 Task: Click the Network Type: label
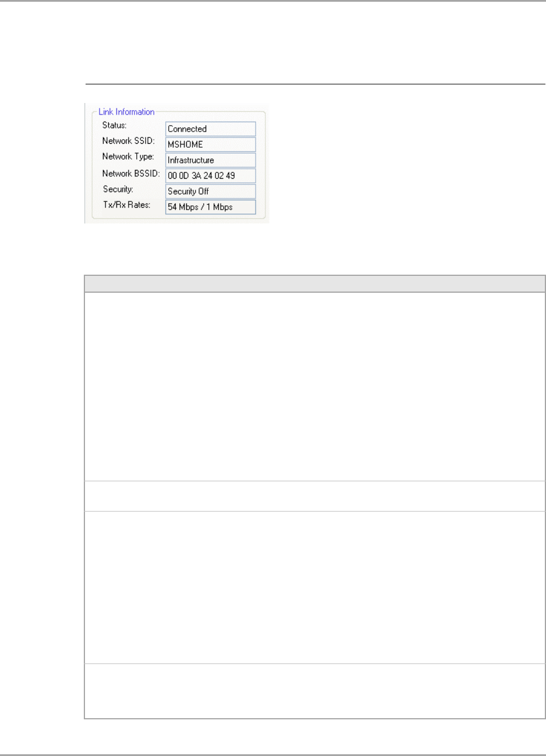[x=128, y=157]
